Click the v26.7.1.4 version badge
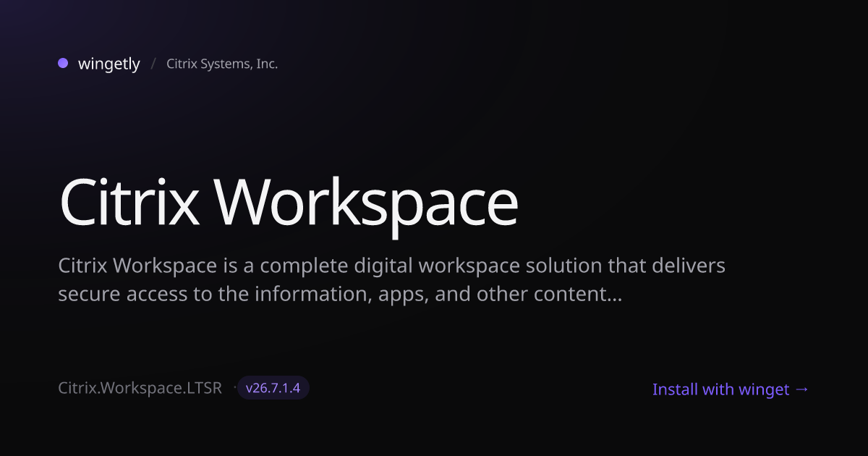868x456 pixels. point(273,388)
